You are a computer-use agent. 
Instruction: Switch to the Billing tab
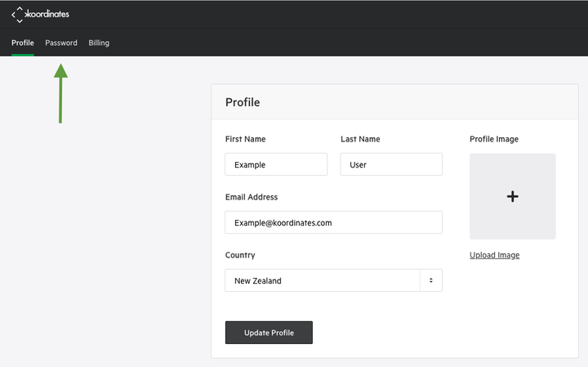99,43
